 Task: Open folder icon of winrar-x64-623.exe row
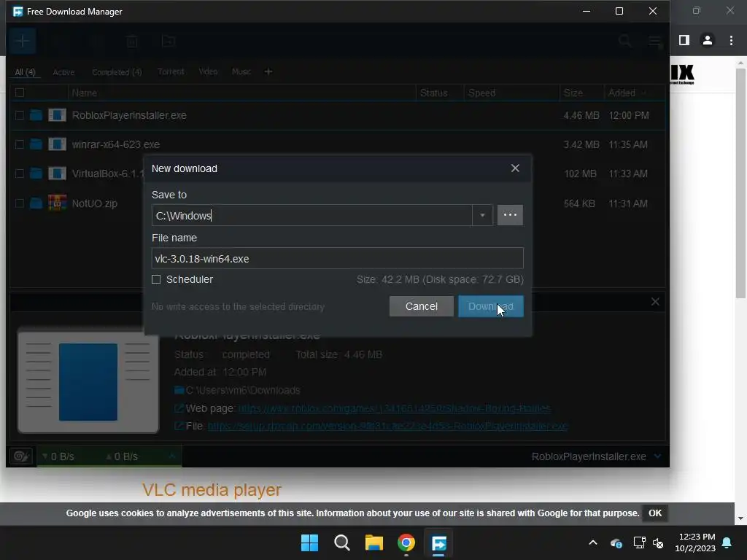pyautogui.click(x=36, y=144)
